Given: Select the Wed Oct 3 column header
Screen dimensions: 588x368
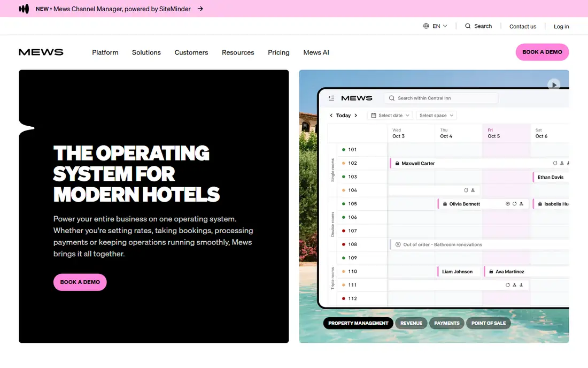Looking at the screenshot, I should [411, 133].
